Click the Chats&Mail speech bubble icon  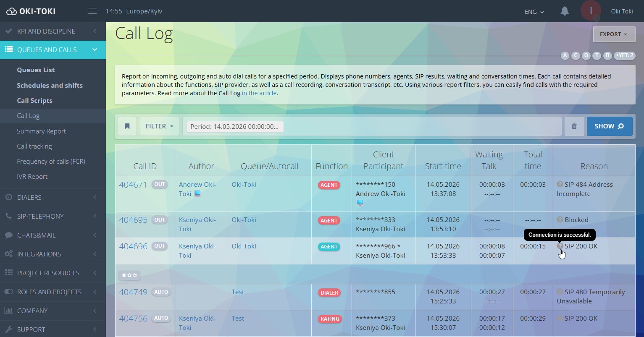pos(8,235)
